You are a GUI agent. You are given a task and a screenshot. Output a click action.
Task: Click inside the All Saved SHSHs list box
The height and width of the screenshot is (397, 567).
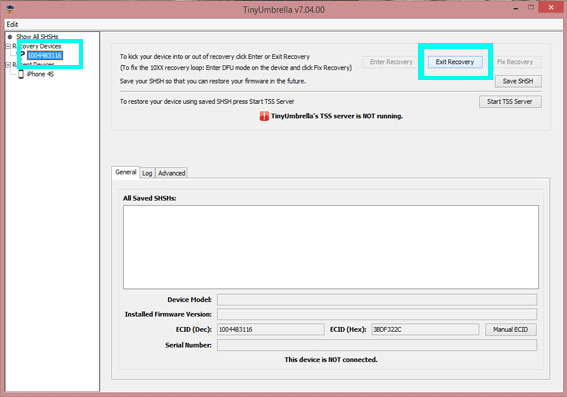pos(331,247)
